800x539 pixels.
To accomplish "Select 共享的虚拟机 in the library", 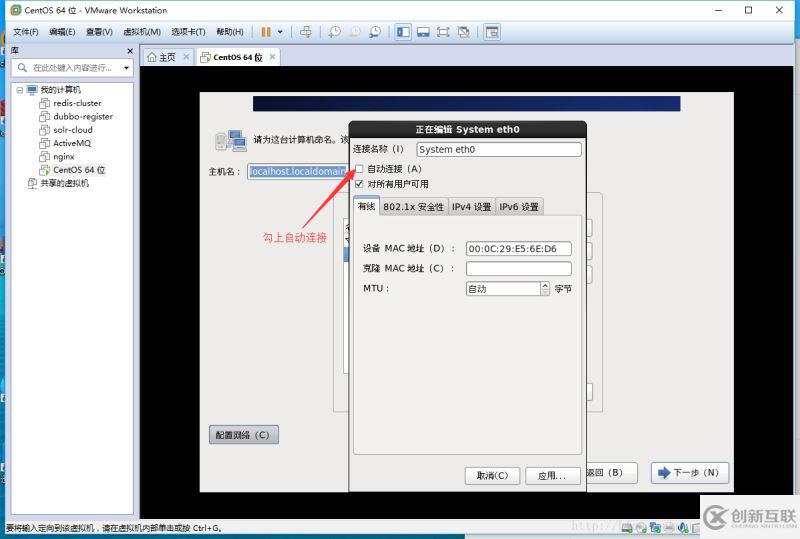I will coord(64,183).
